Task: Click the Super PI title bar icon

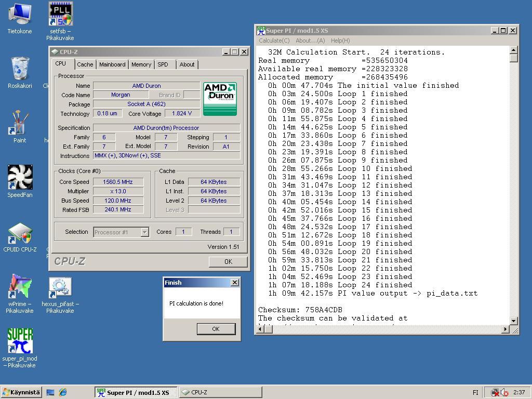Action: coord(261,31)
